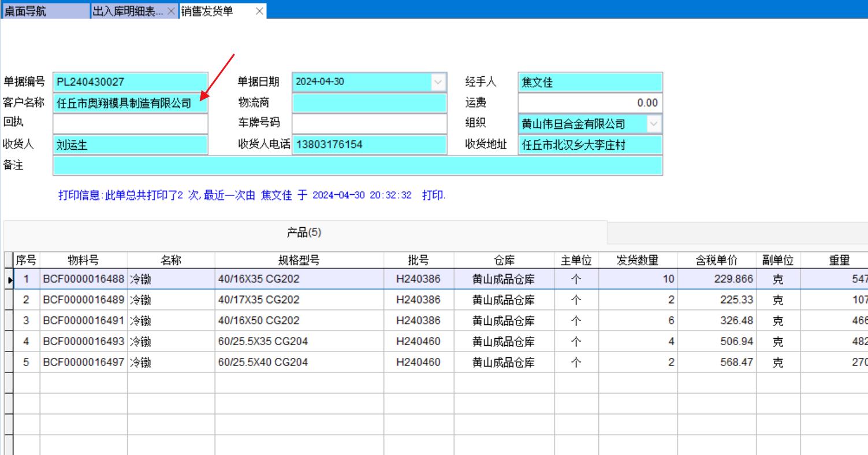This screenshot has width=868, height=455.
Task: Click the empty 物流商 field
Action: [x=369, y=103]
